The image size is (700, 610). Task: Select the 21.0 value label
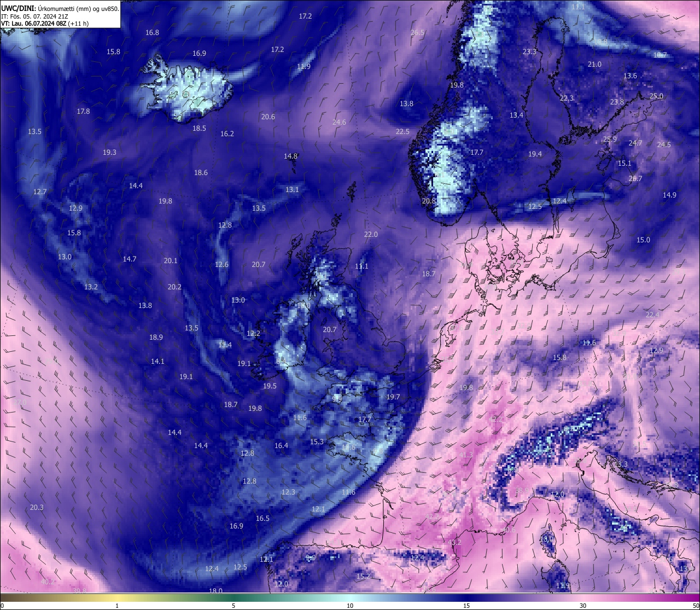click(x=594, y=65)
